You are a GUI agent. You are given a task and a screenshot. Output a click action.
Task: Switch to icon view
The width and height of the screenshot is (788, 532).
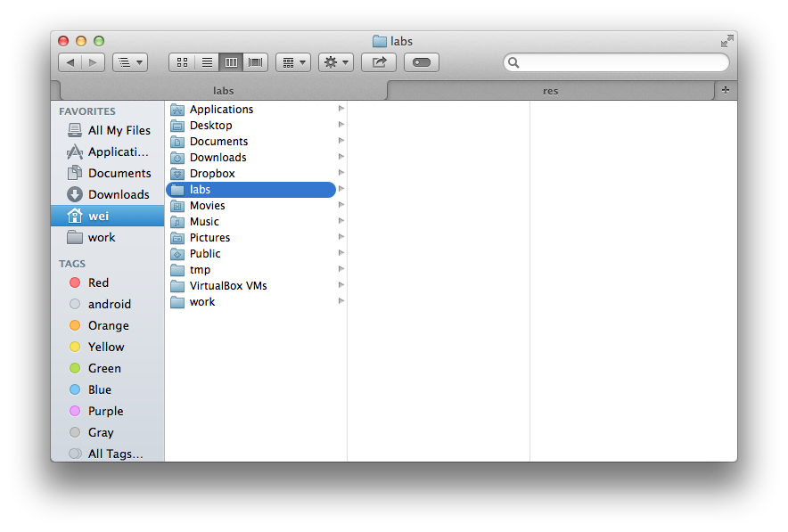(182, 62)
